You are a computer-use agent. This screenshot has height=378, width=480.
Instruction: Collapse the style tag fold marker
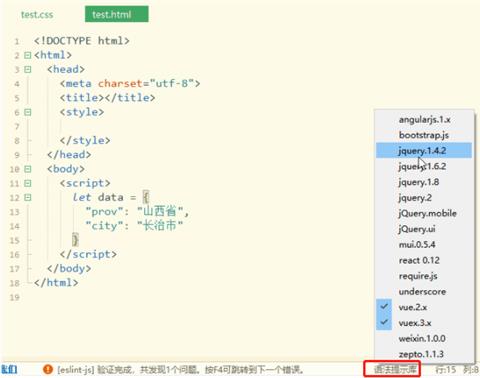pyautogui.click(x=28, y=112)
